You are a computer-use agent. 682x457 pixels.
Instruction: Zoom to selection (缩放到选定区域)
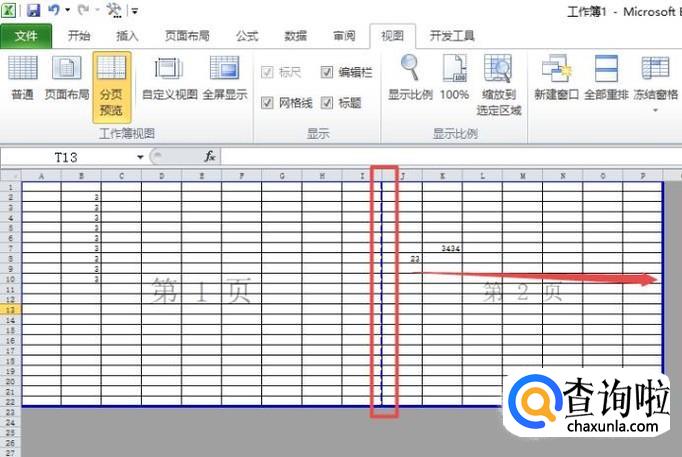pyautogui.click(x=498, y=85)
